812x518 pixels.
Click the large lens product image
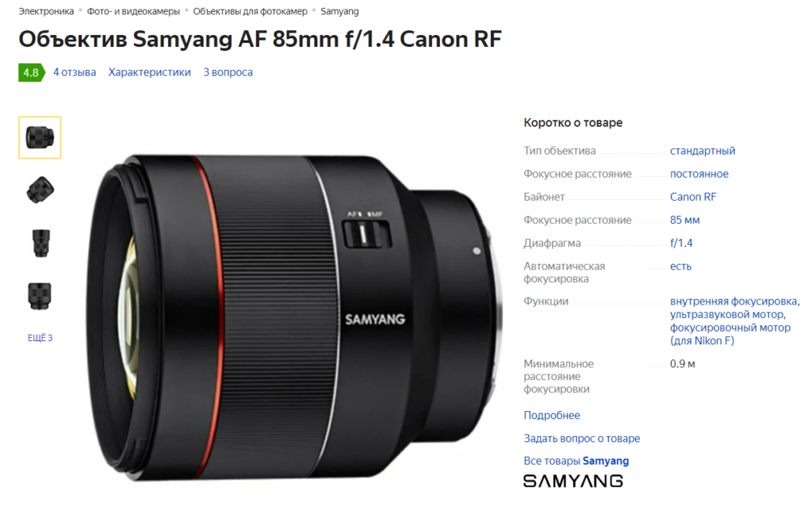293,317
